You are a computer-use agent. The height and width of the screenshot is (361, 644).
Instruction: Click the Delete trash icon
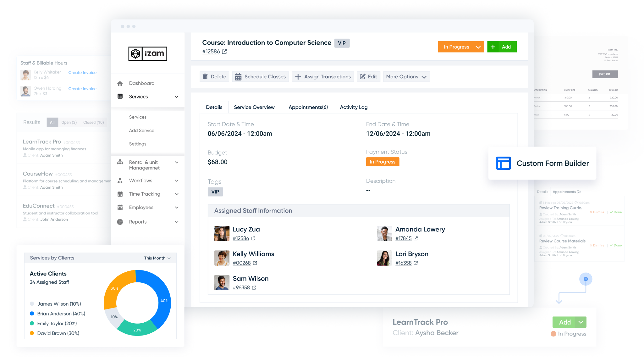click(205, 76)
